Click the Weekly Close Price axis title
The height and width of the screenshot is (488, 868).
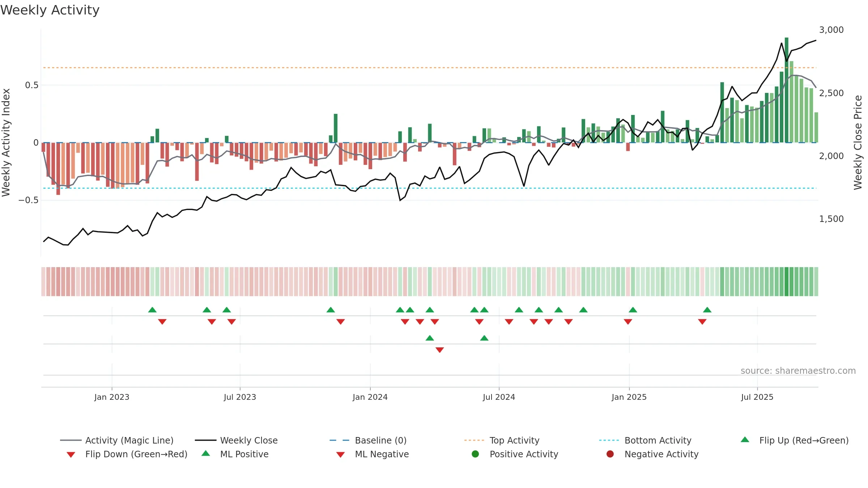(858, 142)
